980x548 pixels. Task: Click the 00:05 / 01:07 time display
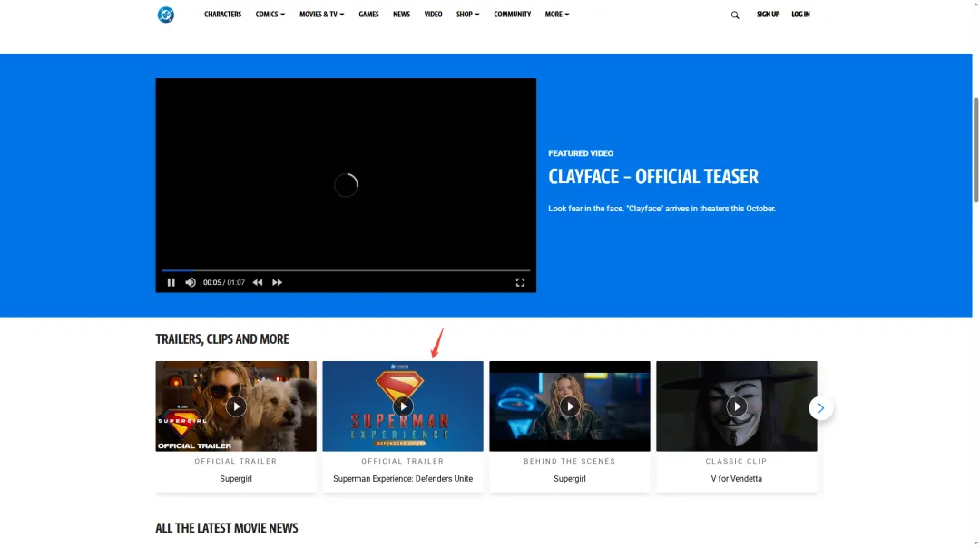click(224, 282)
